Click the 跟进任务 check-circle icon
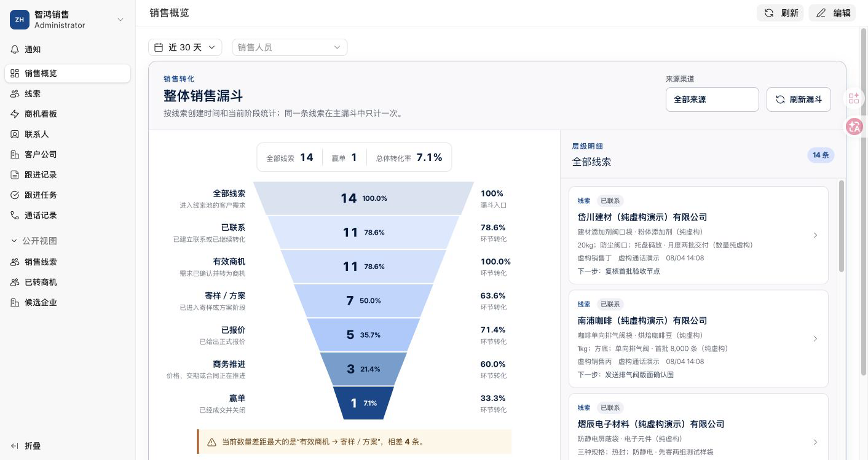This screenshot has height=460, width=868. [x=15, y=195]
